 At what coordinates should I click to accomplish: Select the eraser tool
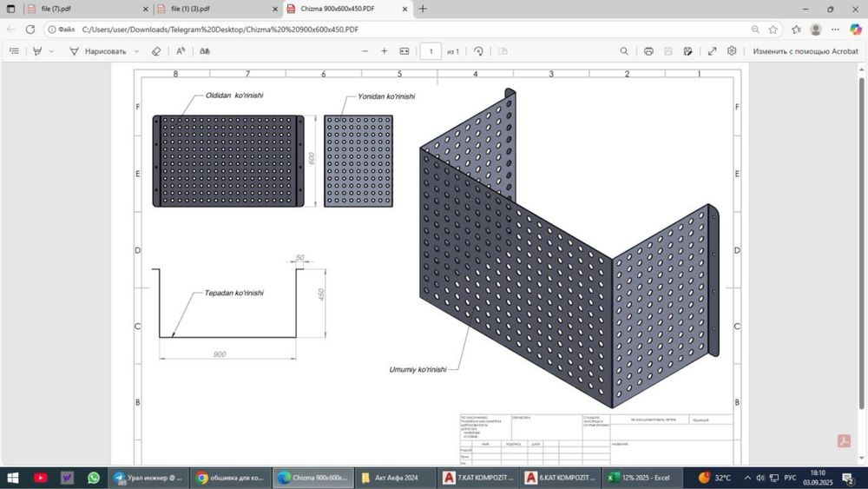click(x=156, y=51)
